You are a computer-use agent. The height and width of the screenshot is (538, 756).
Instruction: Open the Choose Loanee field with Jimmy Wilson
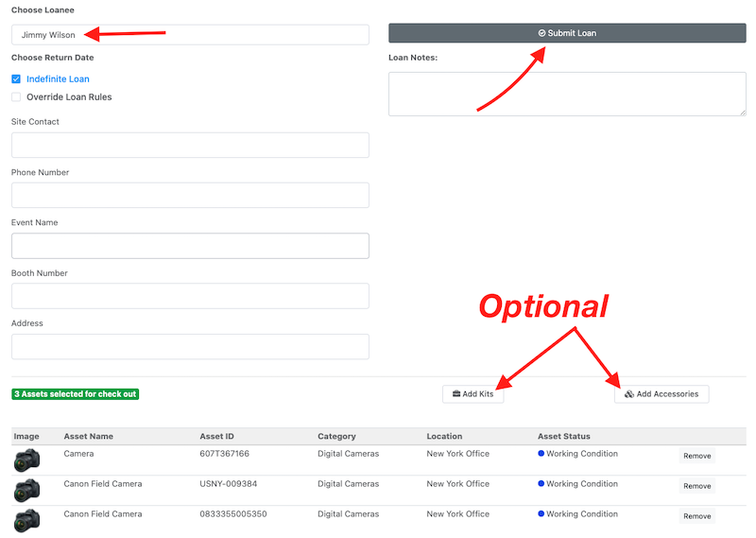click(190, 35)
